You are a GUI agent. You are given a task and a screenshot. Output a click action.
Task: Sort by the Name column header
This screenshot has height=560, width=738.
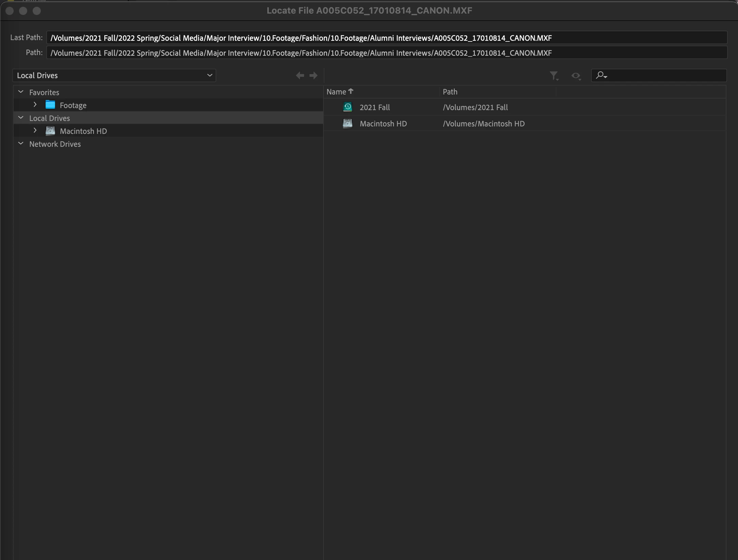(x=336, y=92)
